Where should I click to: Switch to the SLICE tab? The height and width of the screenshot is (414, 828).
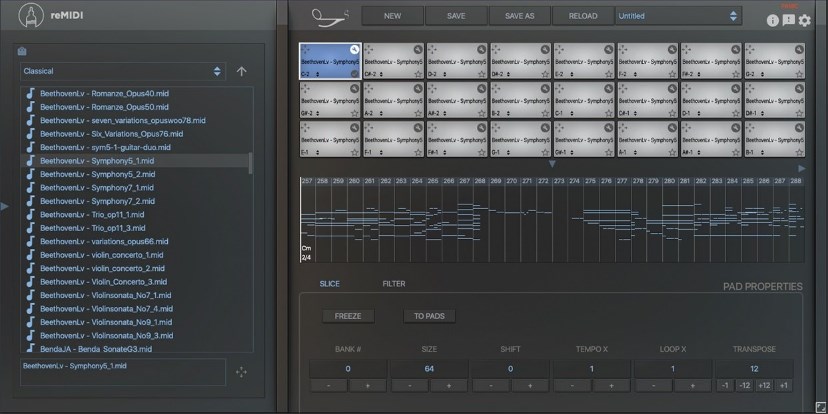pyautogui.click(x=329, y=284)
